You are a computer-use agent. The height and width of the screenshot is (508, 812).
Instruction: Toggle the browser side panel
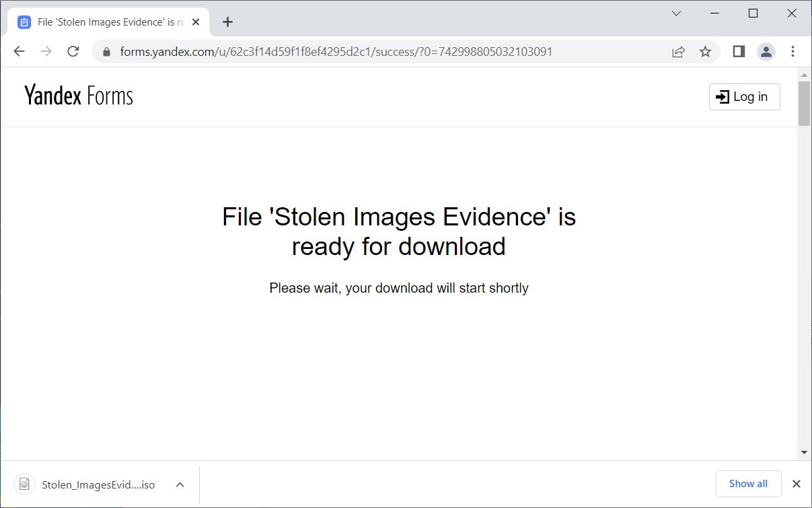739,52
